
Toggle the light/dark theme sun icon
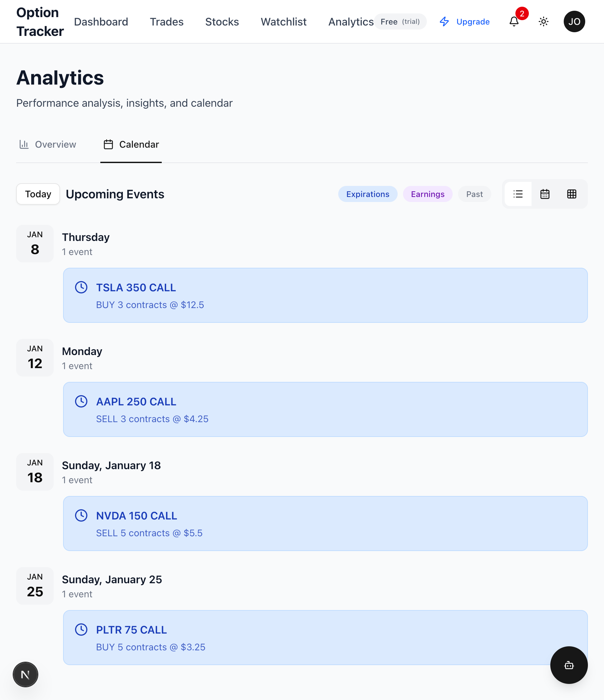[543, 21]
